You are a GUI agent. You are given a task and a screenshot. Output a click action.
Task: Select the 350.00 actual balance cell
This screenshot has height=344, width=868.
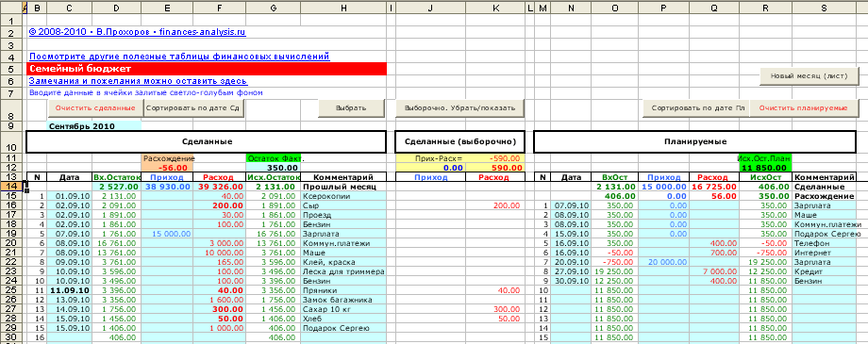[x=274, y=168]
